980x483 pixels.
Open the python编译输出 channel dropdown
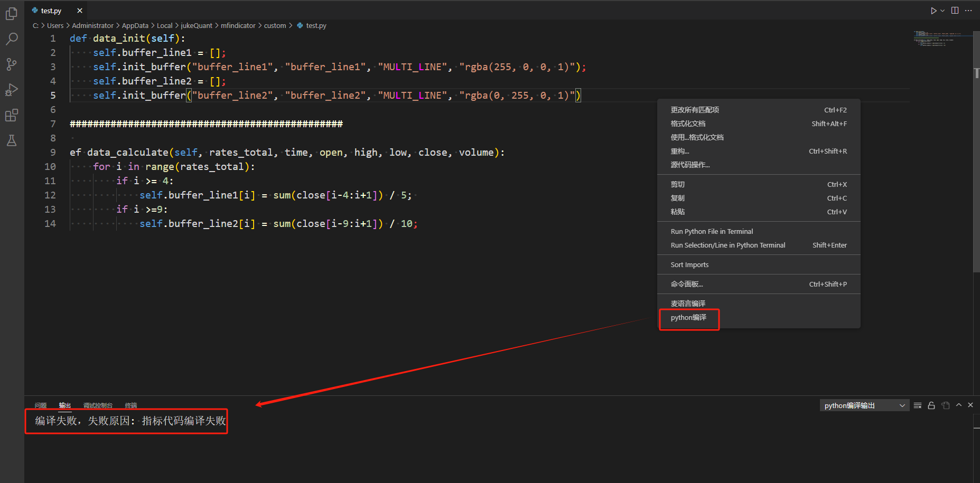[x=864, y=405]
